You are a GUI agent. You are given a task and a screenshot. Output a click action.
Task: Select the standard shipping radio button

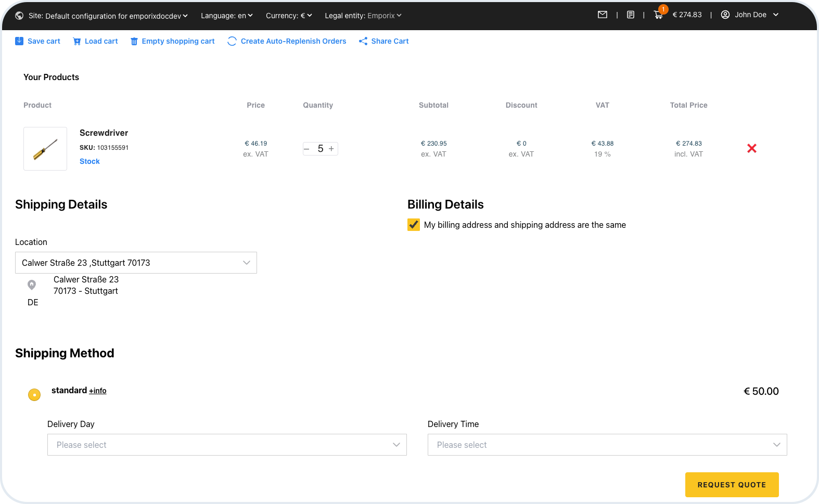coord(34,395)
